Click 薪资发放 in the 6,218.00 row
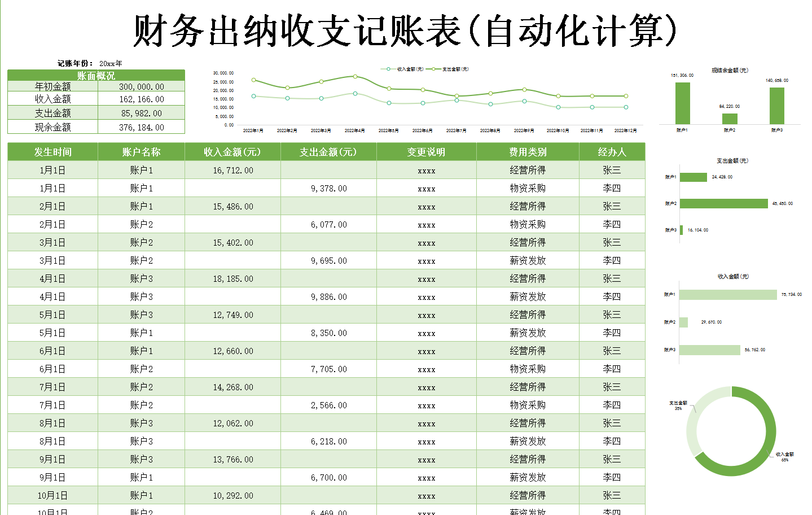The height and width of the screenshot is (515, 812). [528, 441]
